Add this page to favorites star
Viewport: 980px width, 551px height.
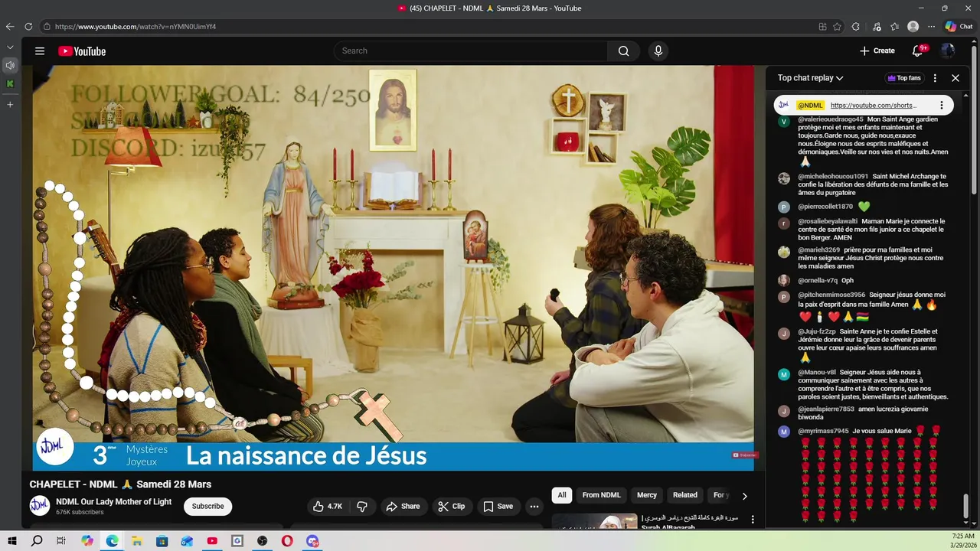[x=837, y=26]
